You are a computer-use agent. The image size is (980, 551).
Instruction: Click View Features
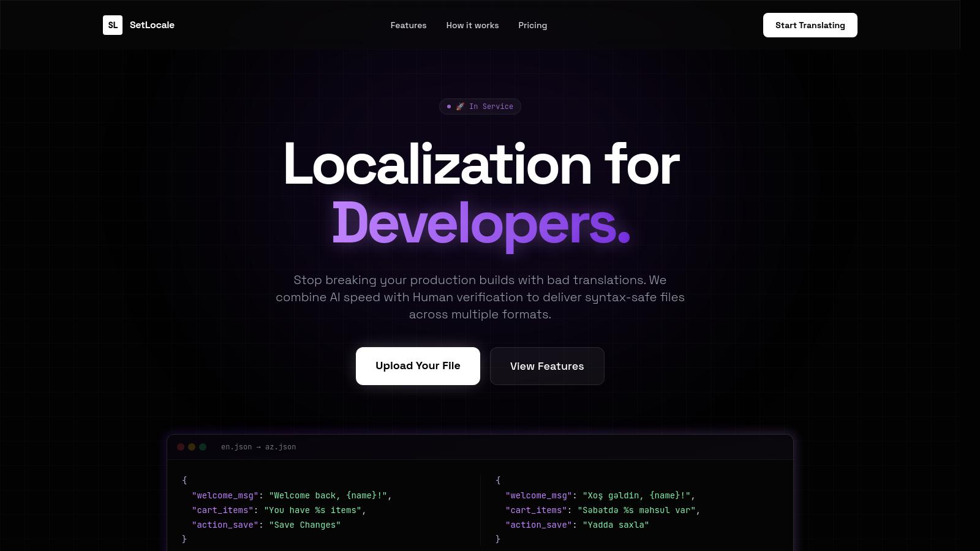pos(547,366)
